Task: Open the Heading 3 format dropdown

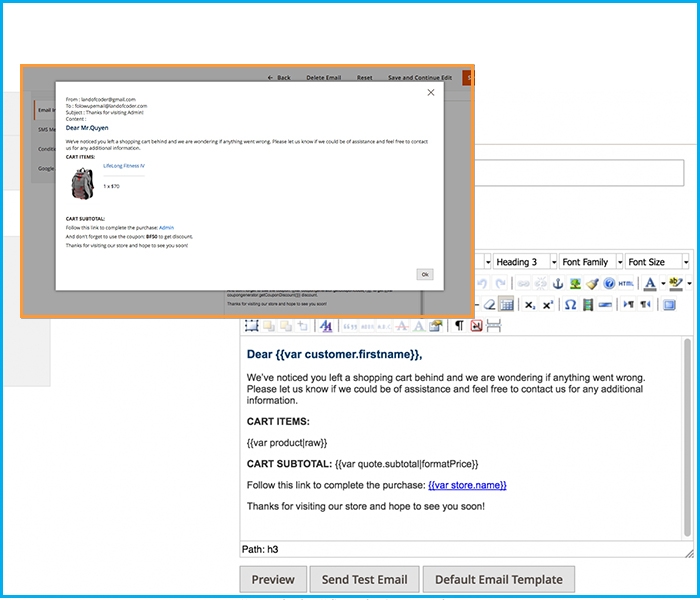Action: 525,262
